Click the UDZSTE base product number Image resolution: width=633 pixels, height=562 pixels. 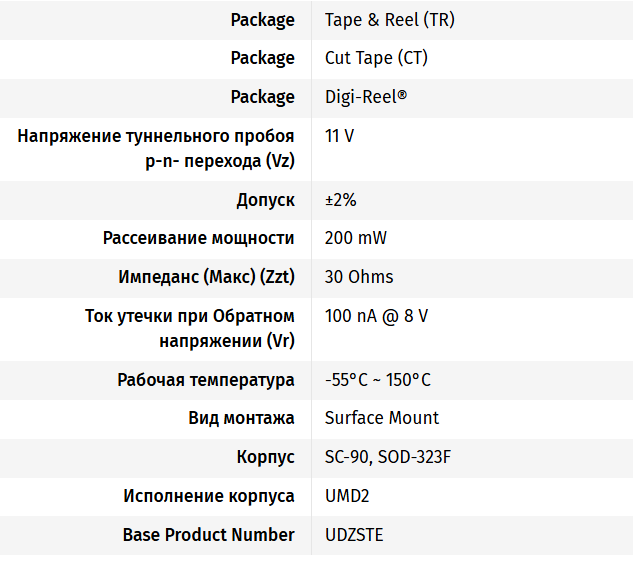[x=354, y=535]
